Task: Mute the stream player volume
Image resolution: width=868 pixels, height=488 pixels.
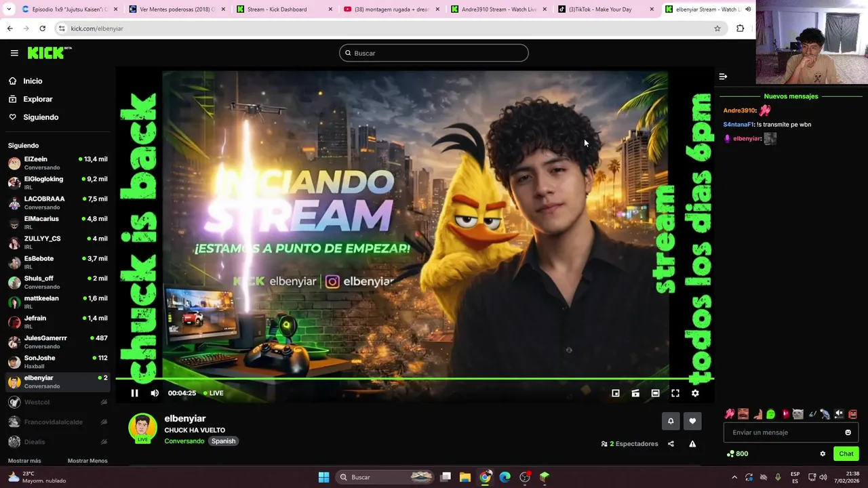Action: [x=155, y=393]
